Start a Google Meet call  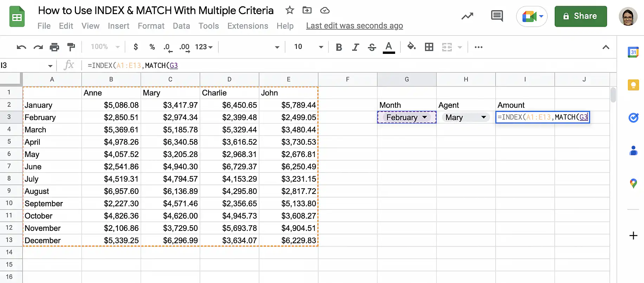click(532, 16)
